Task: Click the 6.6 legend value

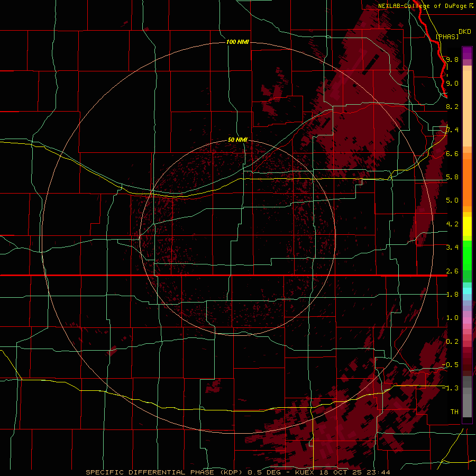Action: tap(452, 153)
